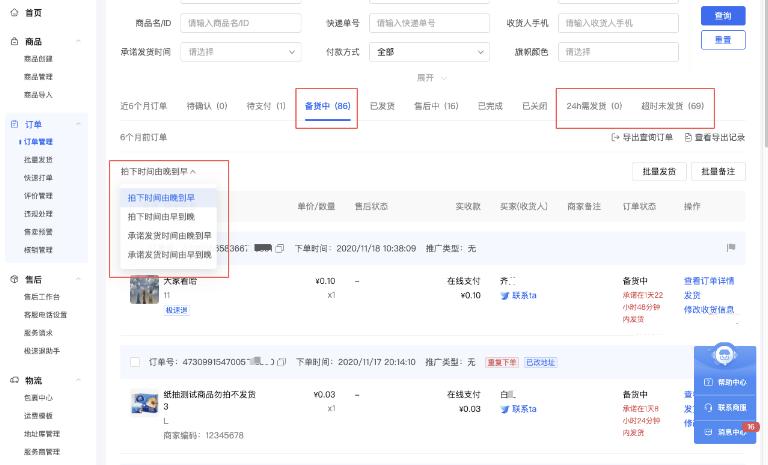The height and width of the screenshot is (465, 768).
Task: Tick the checkbox for the second order
Action: tap(135, 361)
